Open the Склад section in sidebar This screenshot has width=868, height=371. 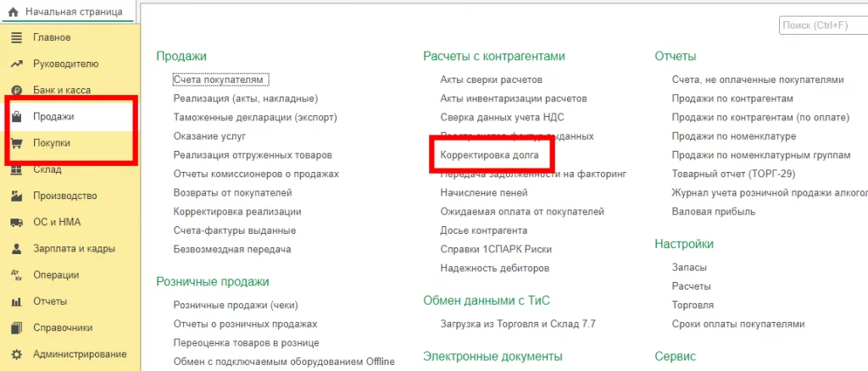[47, 169]
